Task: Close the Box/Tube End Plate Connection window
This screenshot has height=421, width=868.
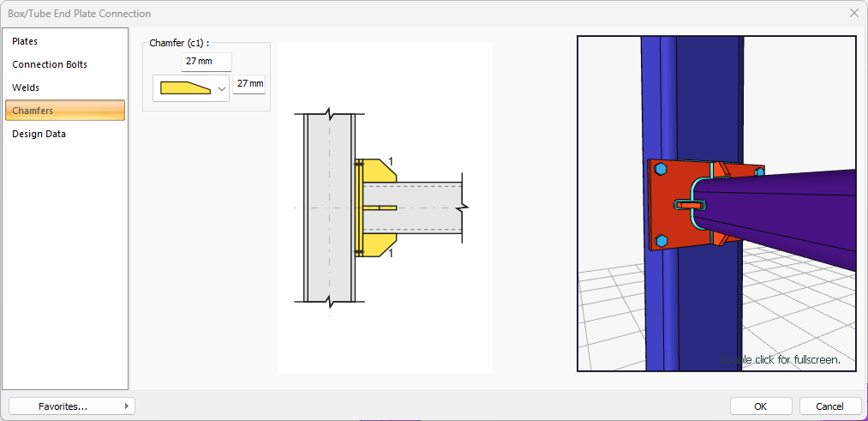Action: 853,13
